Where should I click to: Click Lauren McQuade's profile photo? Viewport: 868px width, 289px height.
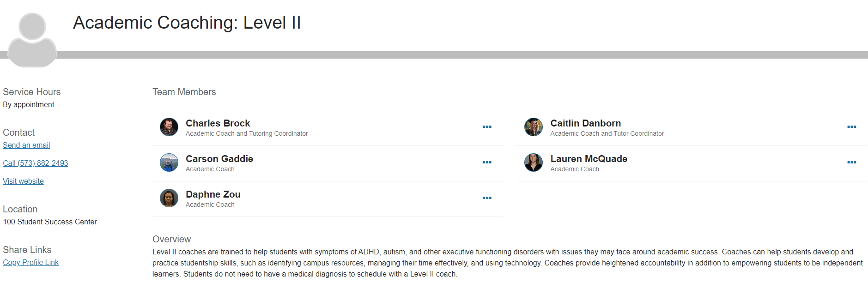[534, 163]
